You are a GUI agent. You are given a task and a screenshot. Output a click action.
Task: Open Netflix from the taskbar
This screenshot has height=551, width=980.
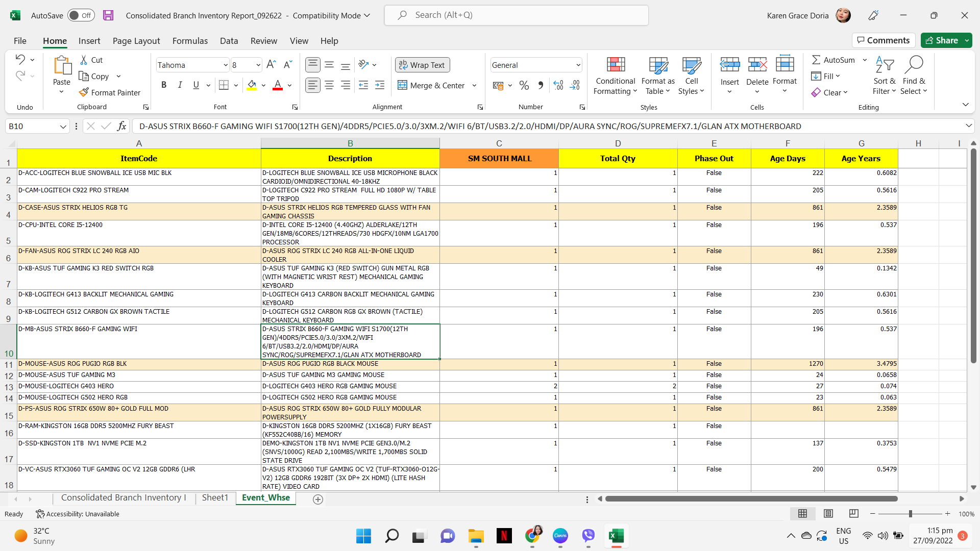coord(504,536)
